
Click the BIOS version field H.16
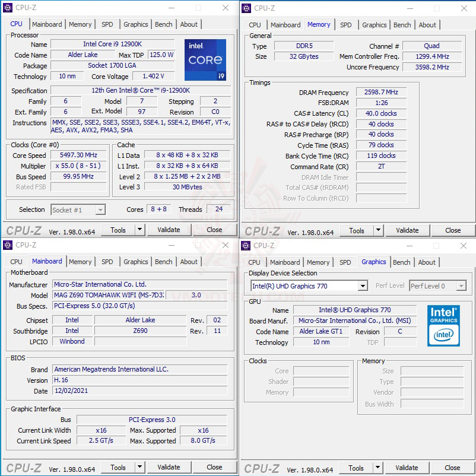(x=140, y=380)
